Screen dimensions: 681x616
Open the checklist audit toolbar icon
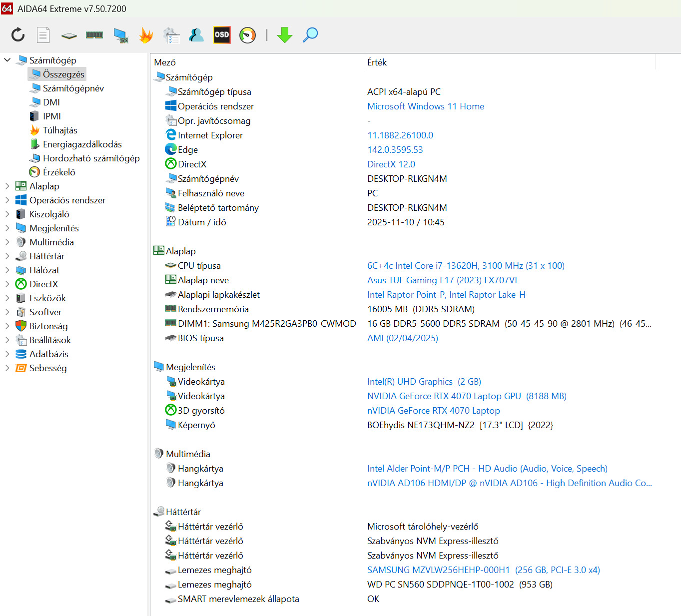pyautogui.click(x=171, y=35)
